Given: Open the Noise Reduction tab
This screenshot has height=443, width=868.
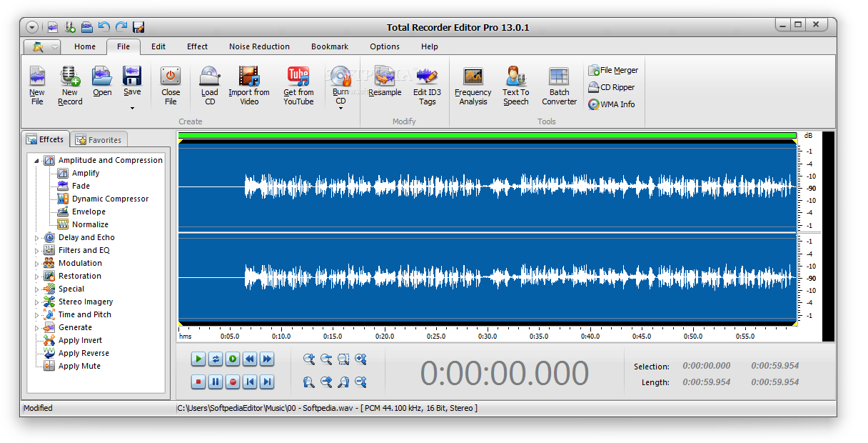Looking at the screenshot, I should [x=259, y=46].
